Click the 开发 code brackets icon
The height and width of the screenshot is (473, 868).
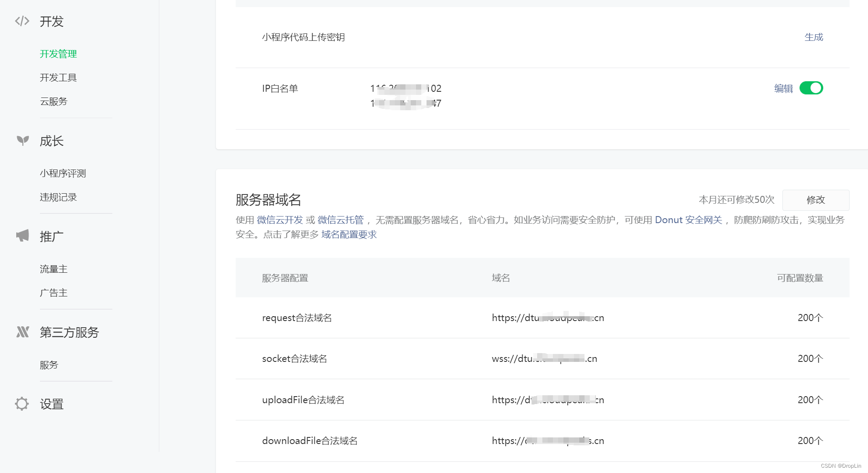(22, 21)
